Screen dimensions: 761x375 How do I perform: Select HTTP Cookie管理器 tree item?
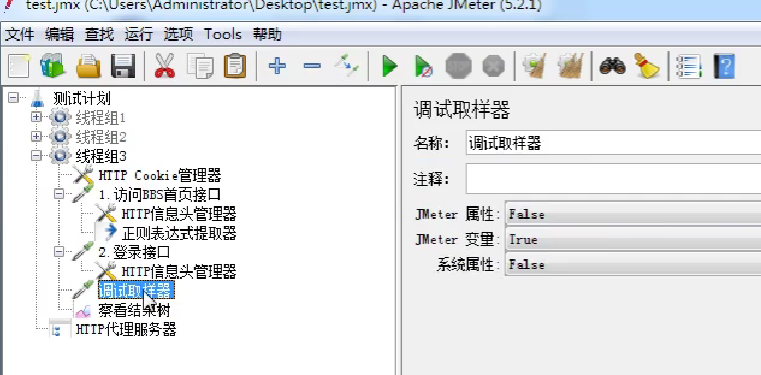[160, 175]
